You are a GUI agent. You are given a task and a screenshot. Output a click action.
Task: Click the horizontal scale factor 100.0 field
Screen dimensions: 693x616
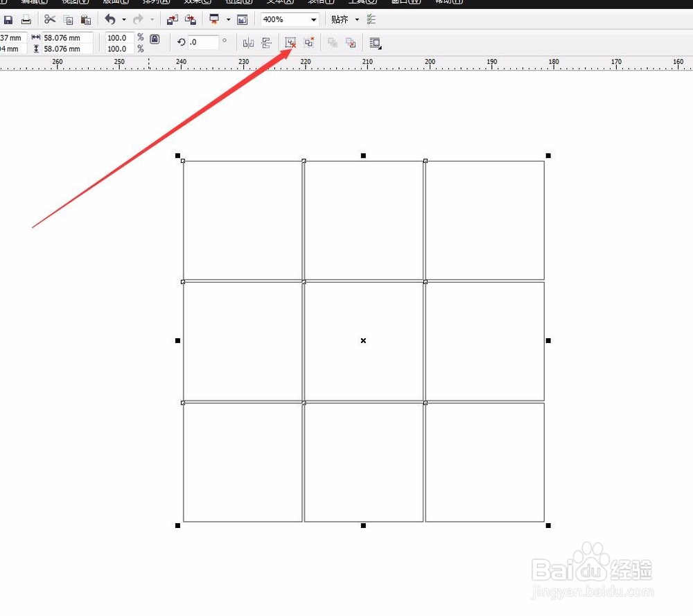(x=120, y=38)
